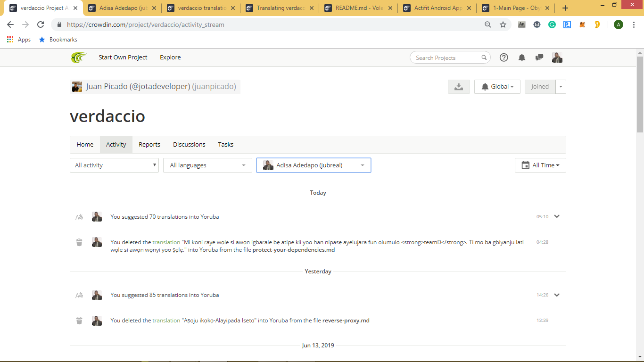Viewport: 644px width, 362px height.
Task: Bookmark this page with the star icon
Action: point(503,25)
